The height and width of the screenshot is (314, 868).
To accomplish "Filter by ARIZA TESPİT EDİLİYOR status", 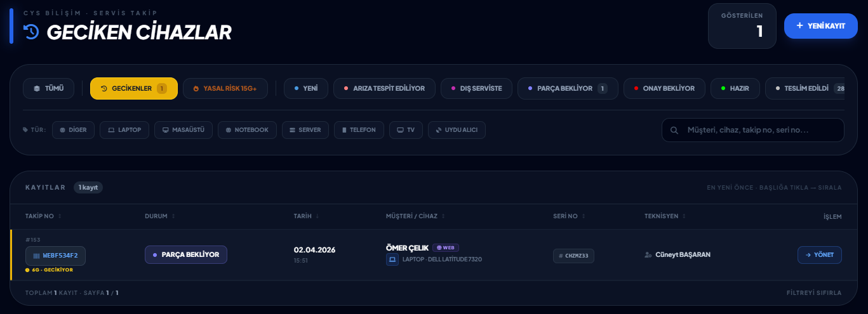I will [x=384, y=88].
